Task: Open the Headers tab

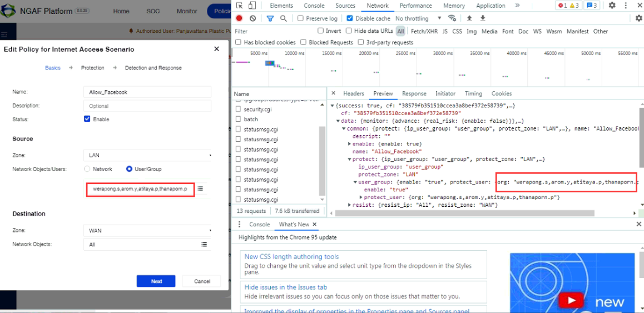Action: [x=353, y=93]
